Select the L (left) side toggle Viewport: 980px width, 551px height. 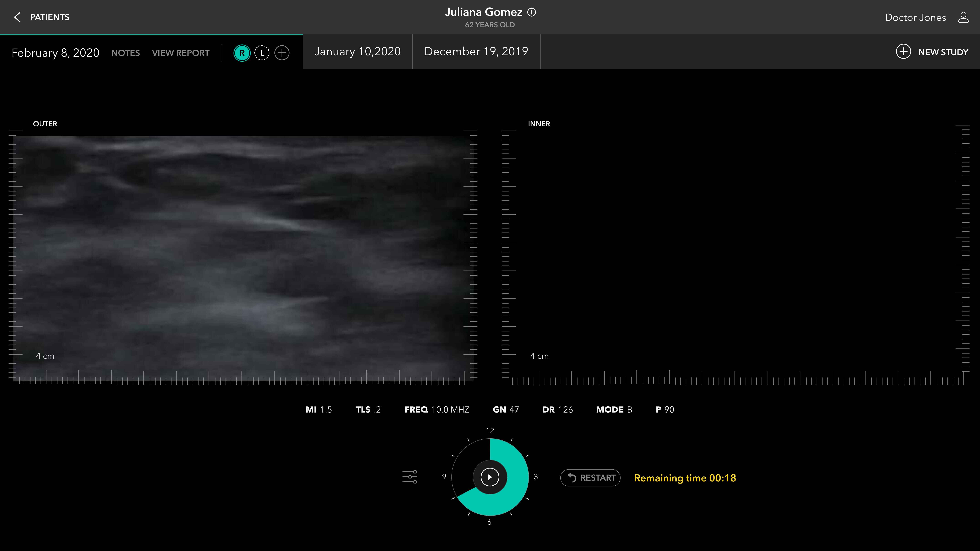(x=262, y=53)
